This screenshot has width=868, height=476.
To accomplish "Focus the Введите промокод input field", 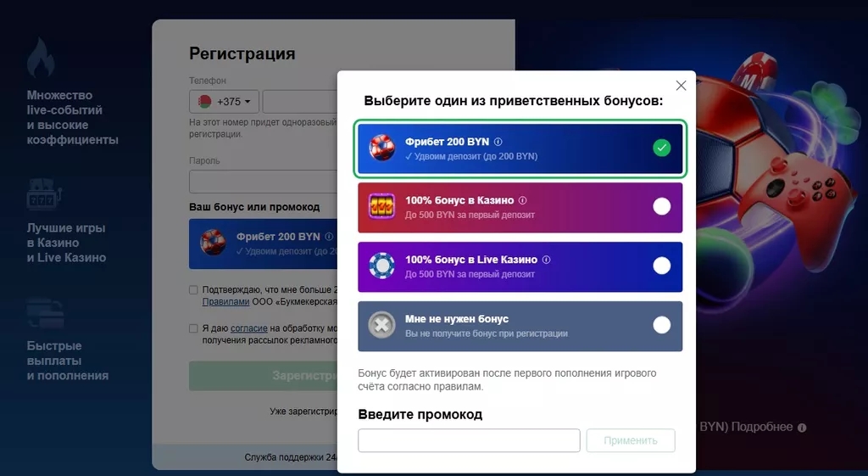I will click(469, 440).
